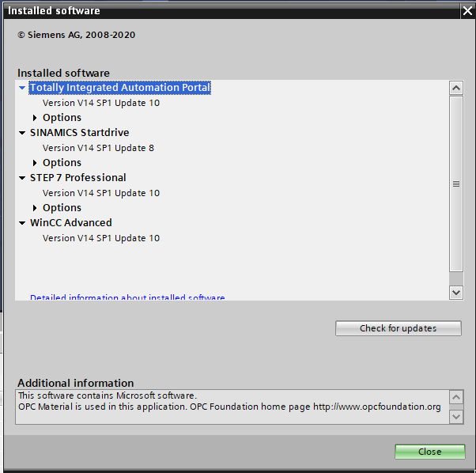This screenshot has width=476, height=473.
Task: Select the WinCC Advanced entry
Action: click(x=71, y=223)
